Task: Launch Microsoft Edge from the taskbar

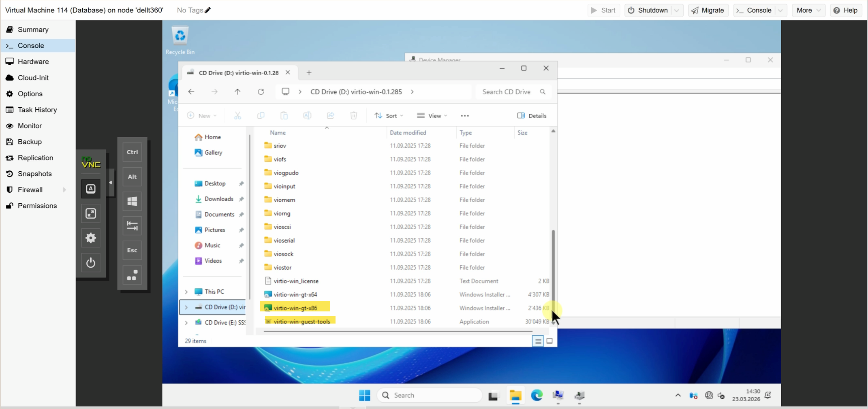Action: (537, 396)
